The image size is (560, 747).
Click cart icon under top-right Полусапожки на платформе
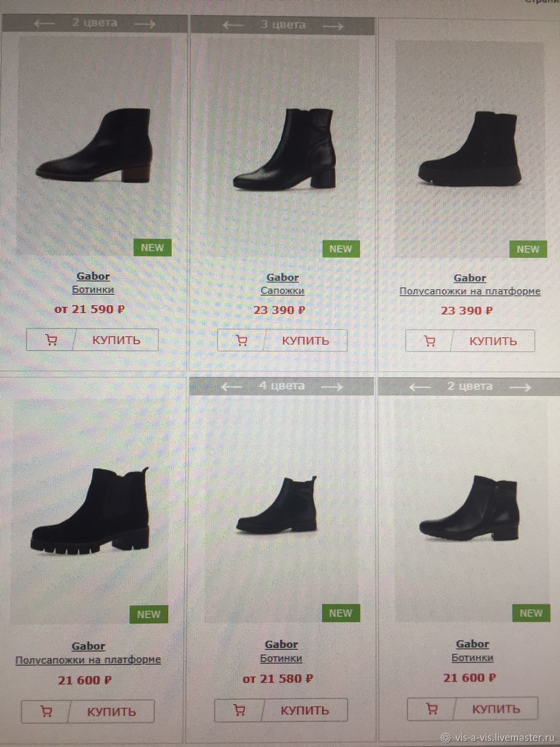coord(430,341)
